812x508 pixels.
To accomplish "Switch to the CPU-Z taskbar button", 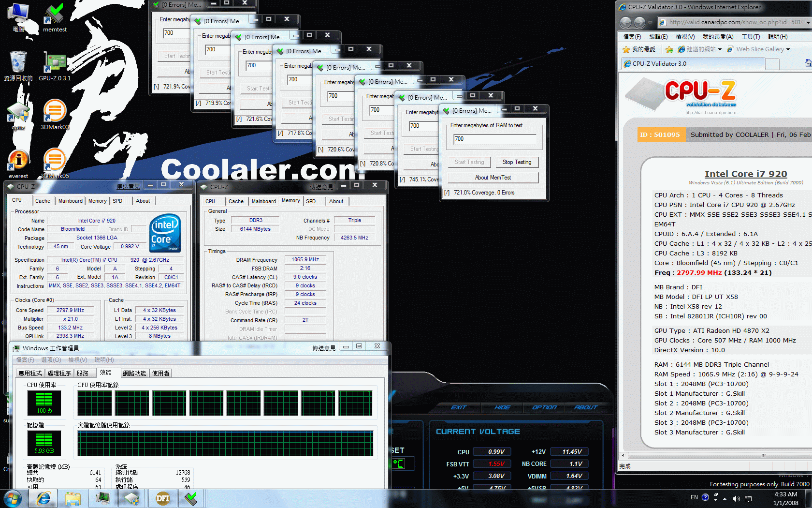I will click(131, 498).
